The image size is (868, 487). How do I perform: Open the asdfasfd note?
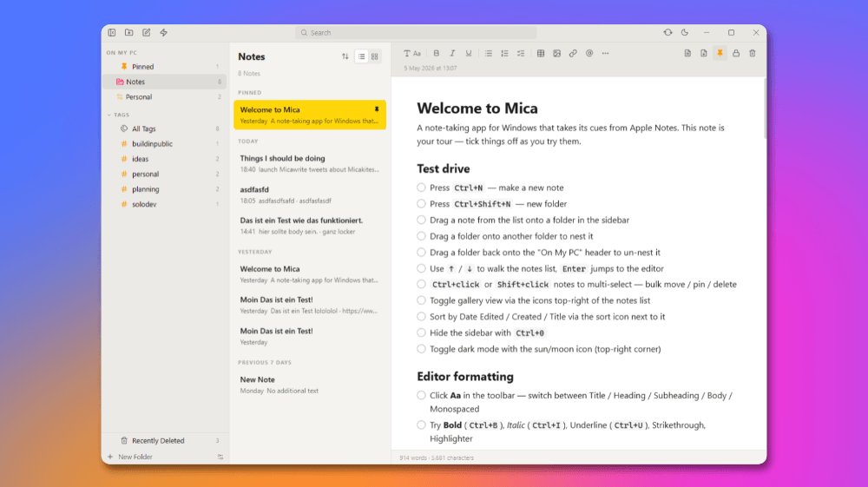pyautogui.click(x=310, y=194)
